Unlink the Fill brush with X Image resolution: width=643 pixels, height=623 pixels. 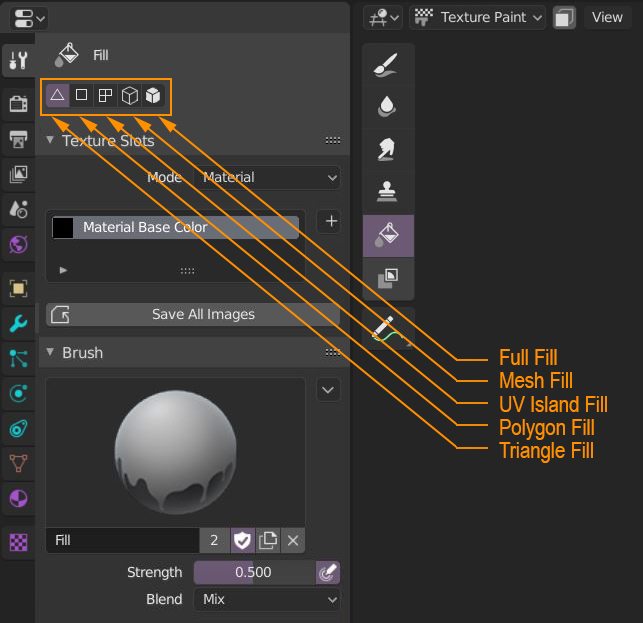tap(293, 540)
